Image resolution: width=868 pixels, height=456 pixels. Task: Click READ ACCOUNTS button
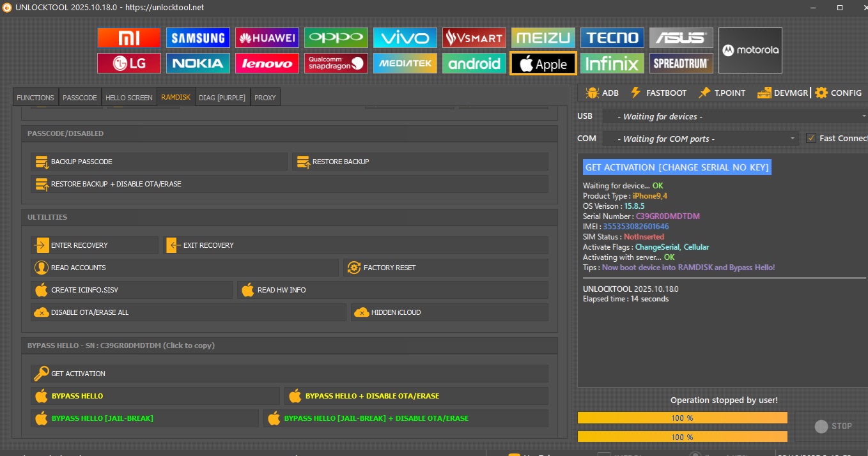pos(185,268)
